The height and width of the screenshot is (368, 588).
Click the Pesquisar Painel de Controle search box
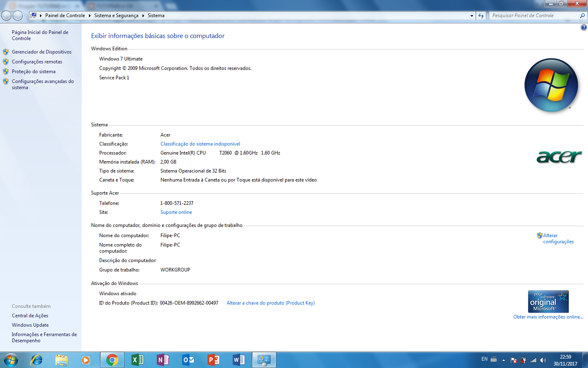point(531,15)
